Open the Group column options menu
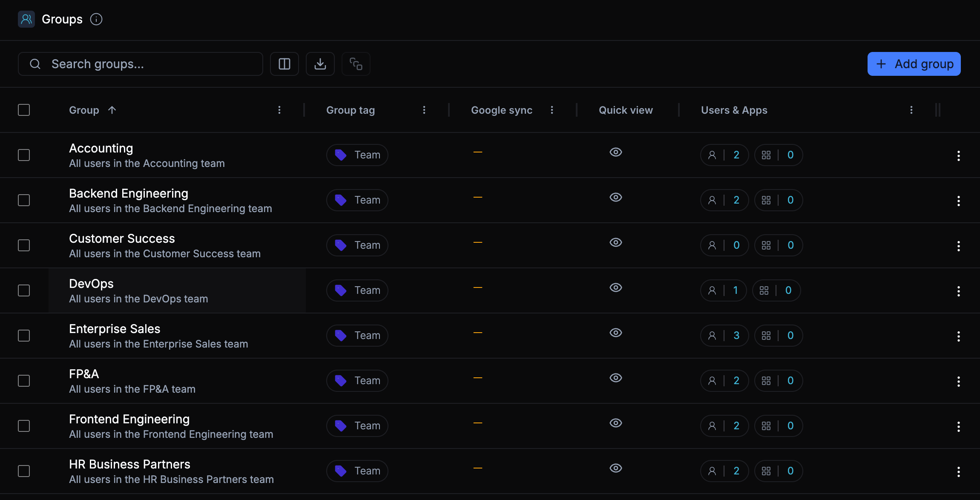Viewport: 980px width, 500px height. click(x=279, y=110)
